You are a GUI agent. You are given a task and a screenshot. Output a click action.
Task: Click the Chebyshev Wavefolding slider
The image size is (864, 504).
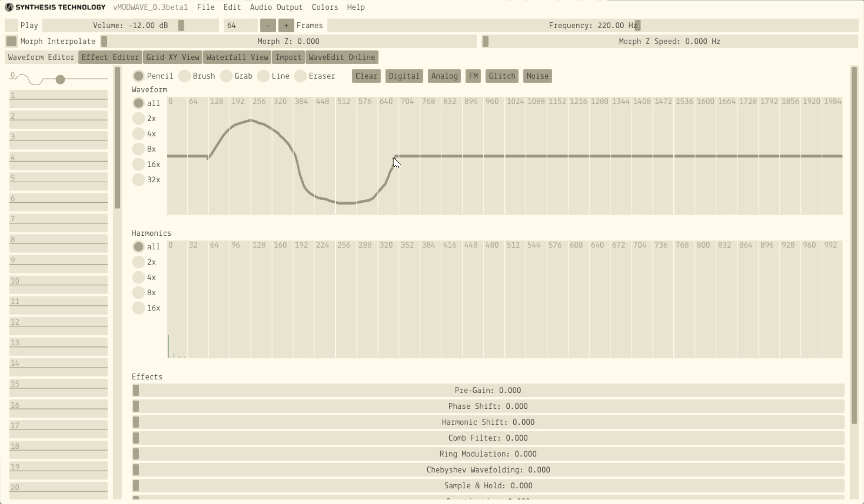point(488,470)
